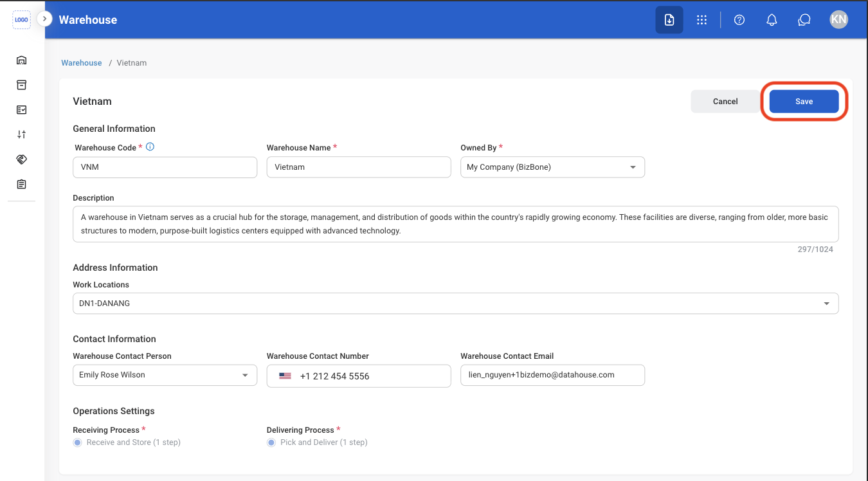Screen dimensions: 868x481
Task: Select Pick and Deliver (1 step) radio
Action: coord(271,442)
